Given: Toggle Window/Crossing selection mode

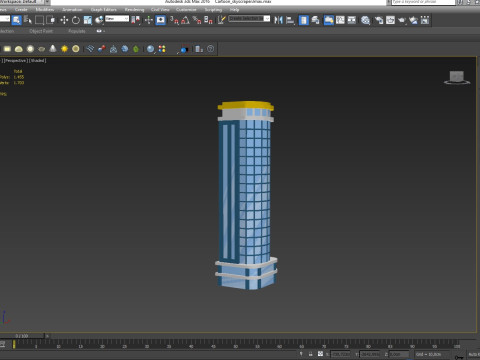Looking at the screenshot, I should point(51,20).
